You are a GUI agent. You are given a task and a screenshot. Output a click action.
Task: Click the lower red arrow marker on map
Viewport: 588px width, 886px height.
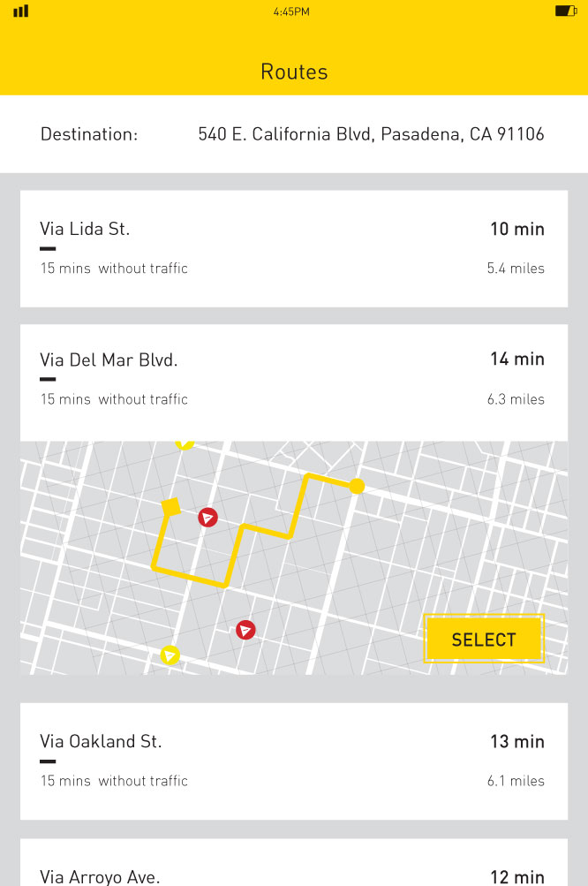245,630
